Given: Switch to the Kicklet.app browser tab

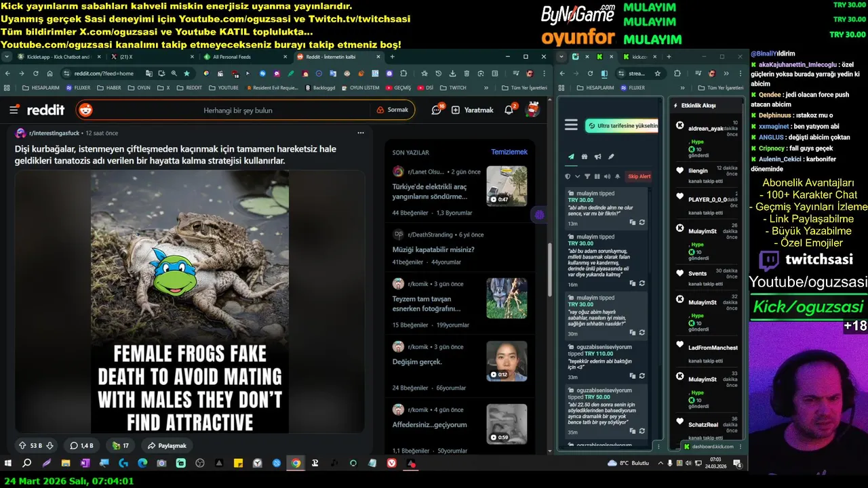Looking at the screenshot, I should (x=58, y=57).
